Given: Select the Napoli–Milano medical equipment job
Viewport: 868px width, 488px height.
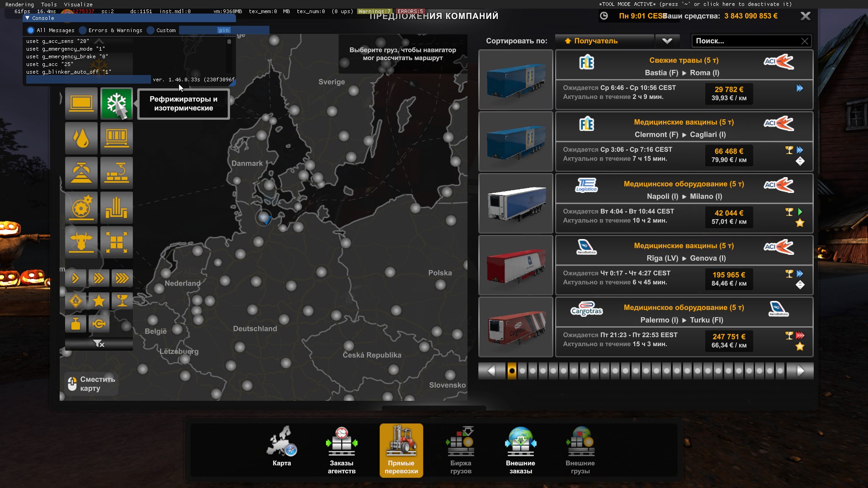Looking at the screenshot, I should point(684,204).
